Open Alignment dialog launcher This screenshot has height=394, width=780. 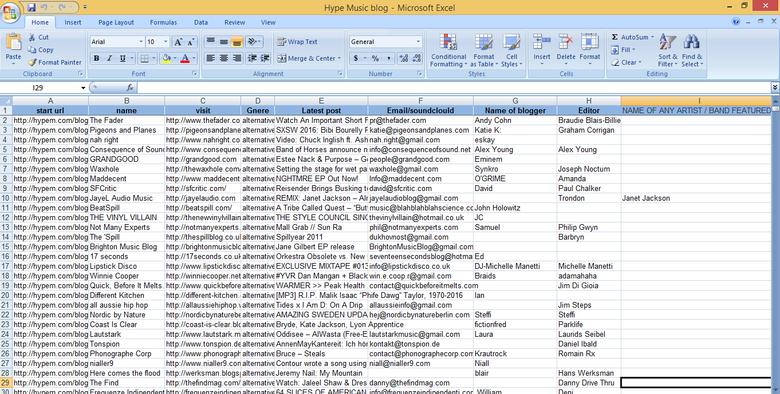click(x=341, y=74)
